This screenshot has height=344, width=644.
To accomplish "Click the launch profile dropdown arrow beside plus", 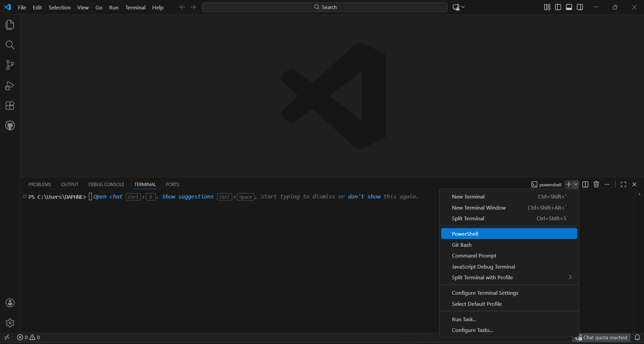I will (576, 184).
